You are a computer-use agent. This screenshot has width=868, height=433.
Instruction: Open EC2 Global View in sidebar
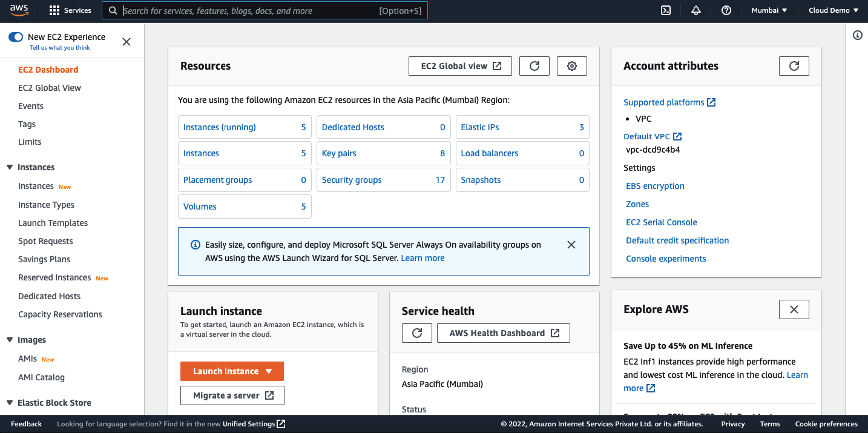click(x=50, y=88)
